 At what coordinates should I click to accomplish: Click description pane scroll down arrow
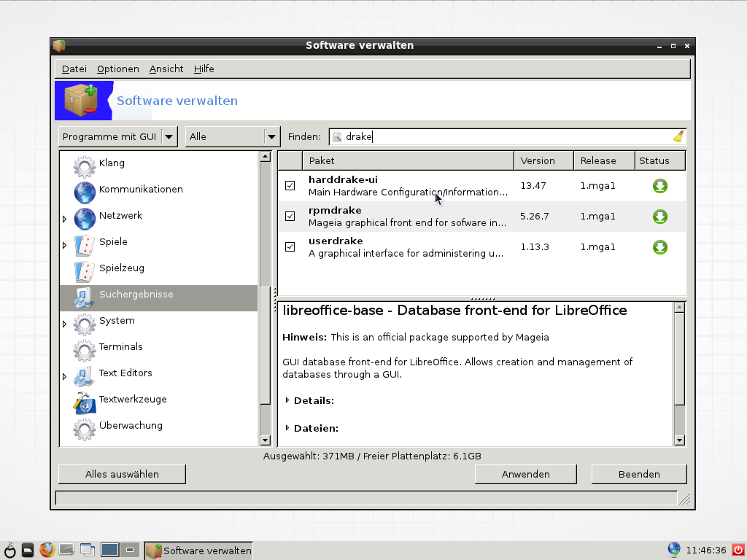(680, 440)
